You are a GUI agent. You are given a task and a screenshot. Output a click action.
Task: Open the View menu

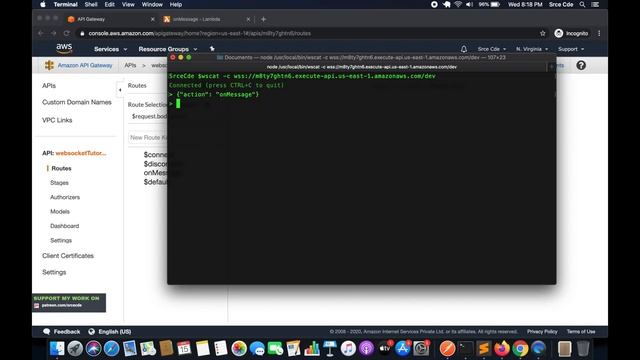point(128,4)
